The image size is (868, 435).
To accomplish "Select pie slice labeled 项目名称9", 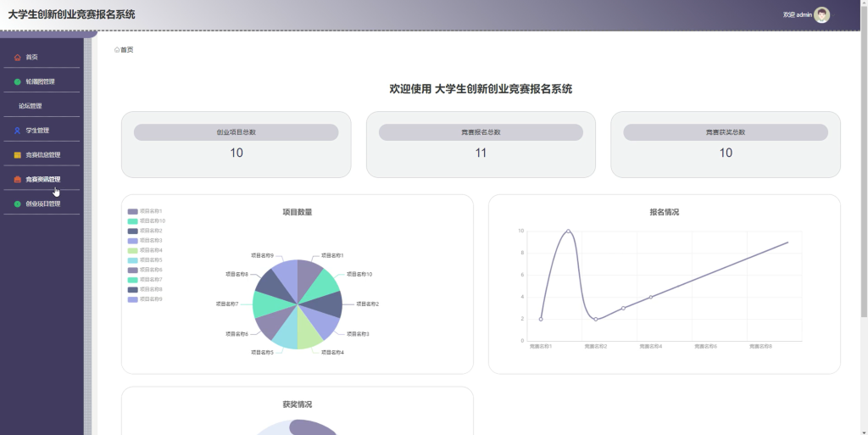I will pos(288,275).
